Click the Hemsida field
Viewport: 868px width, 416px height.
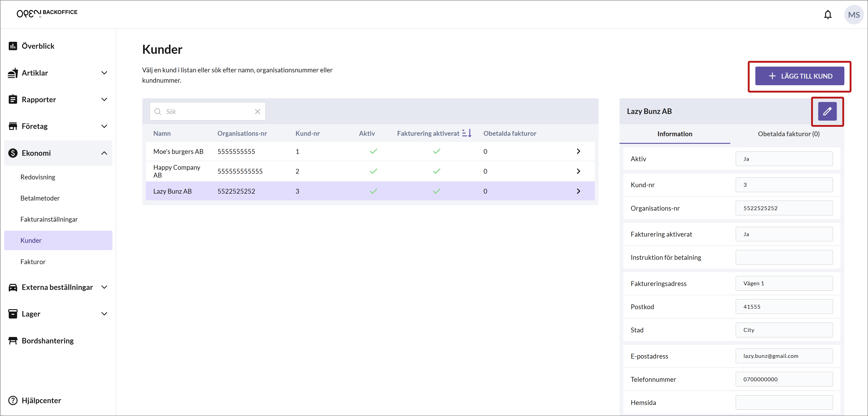point(784,402)
